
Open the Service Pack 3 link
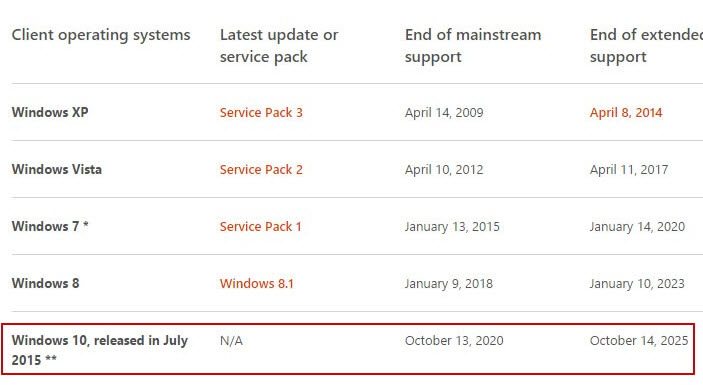coord(261,112)
